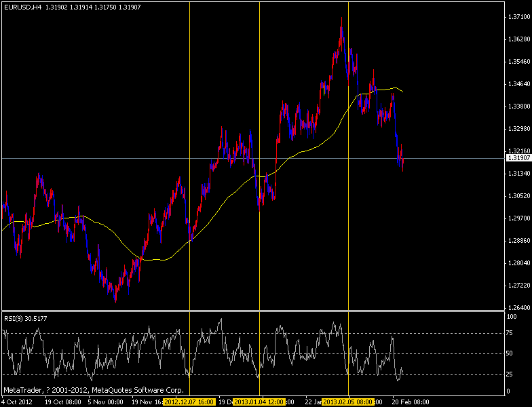Click the RSI scale value 25
The width and height of the screenshot is (532, 407).
click(x=510, y=374)
